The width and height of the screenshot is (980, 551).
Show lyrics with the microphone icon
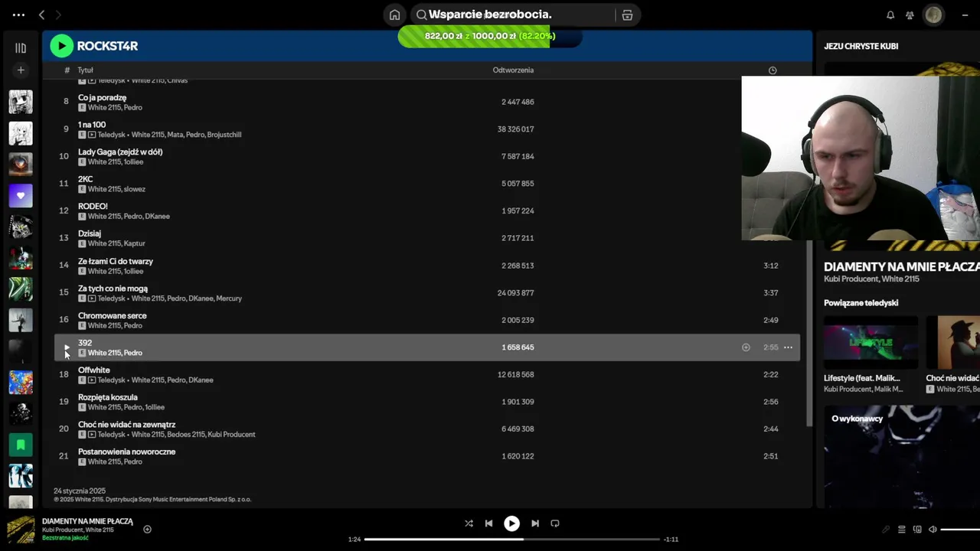click(x=886, y=530)
